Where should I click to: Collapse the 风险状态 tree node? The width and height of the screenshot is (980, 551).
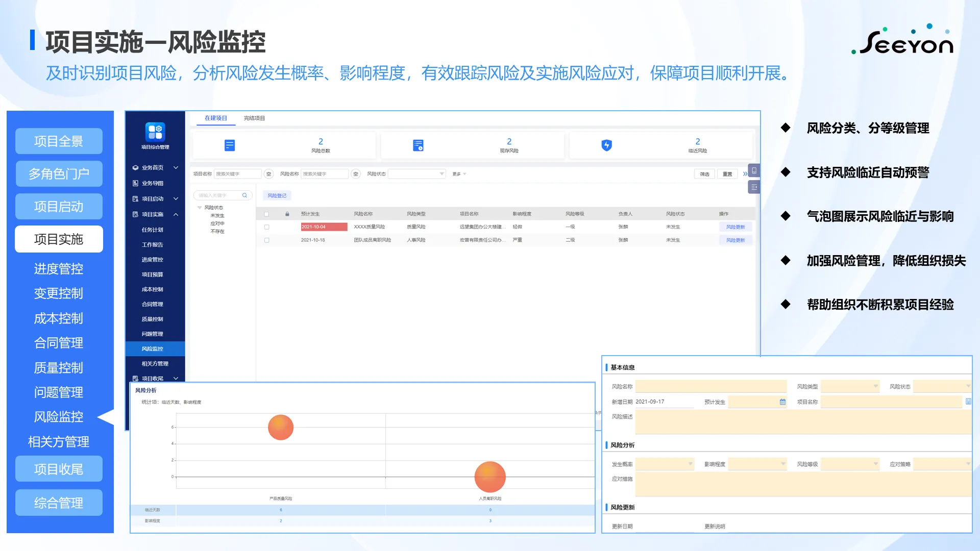click(x=200, y=208)
